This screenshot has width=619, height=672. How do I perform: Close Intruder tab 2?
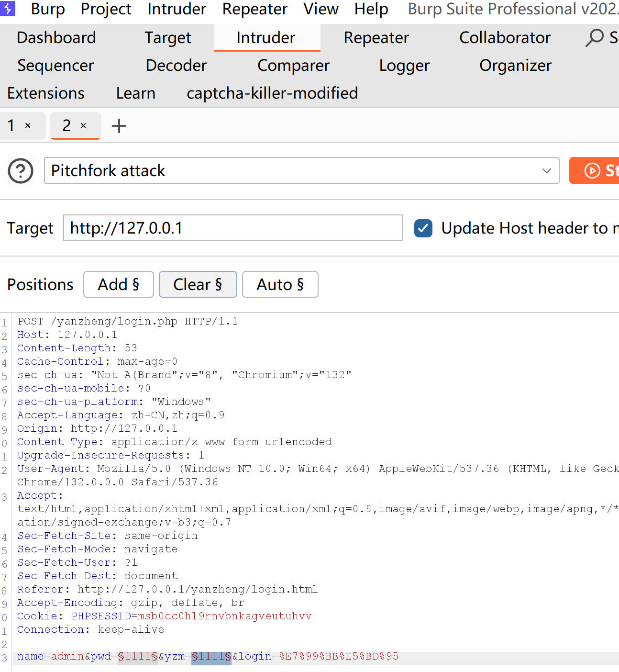[83, 125]
